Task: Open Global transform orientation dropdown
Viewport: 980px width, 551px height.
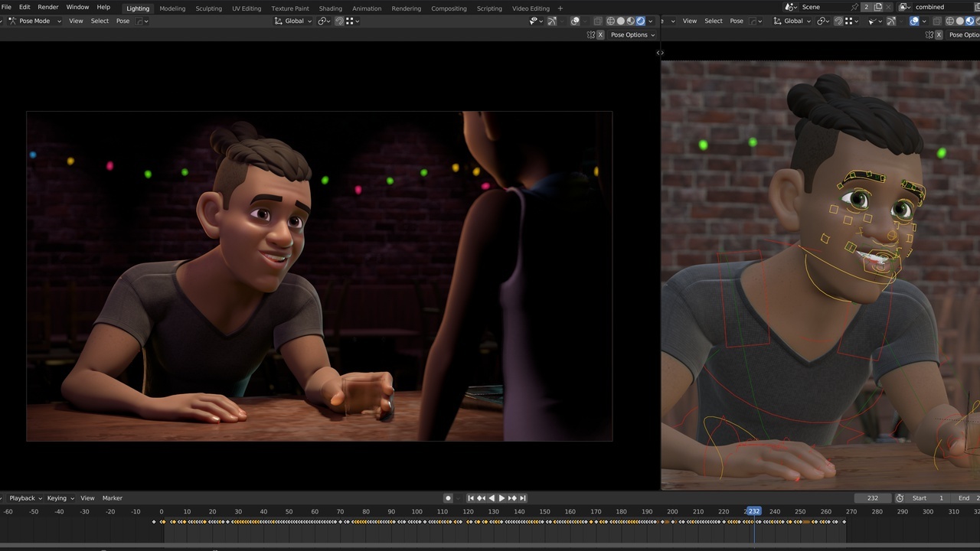Action: (x=294, y=21)
